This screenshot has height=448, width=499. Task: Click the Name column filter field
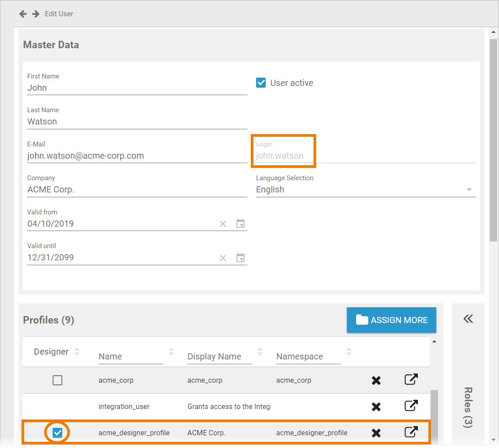[x=130, y=357]
